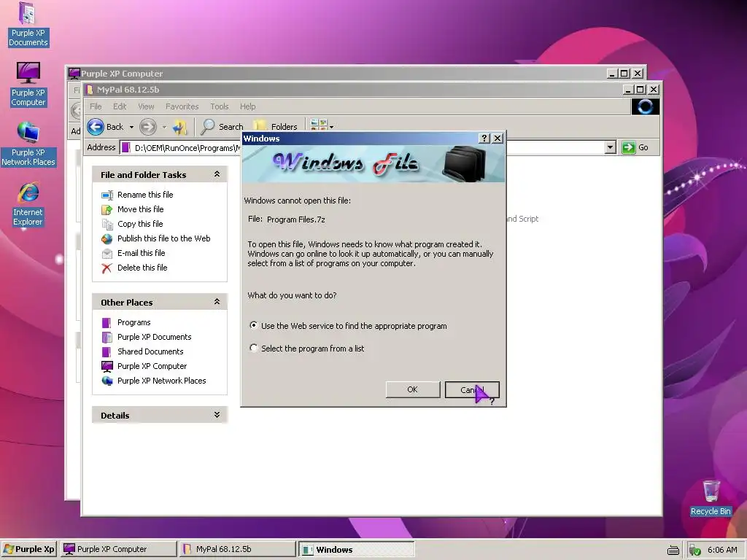Select 'Select the program from a list'
The height and width of the screenshot is (560, 747).
(253, 348)
